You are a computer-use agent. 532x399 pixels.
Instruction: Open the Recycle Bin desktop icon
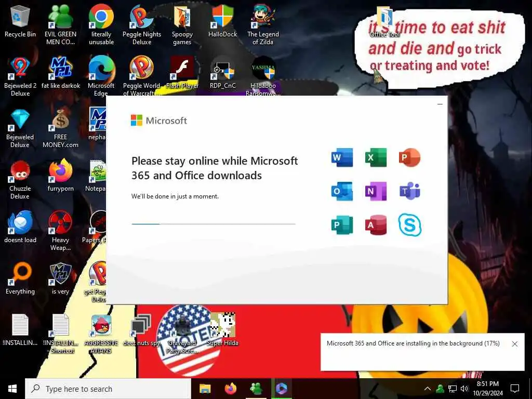(x=20, y=21)
